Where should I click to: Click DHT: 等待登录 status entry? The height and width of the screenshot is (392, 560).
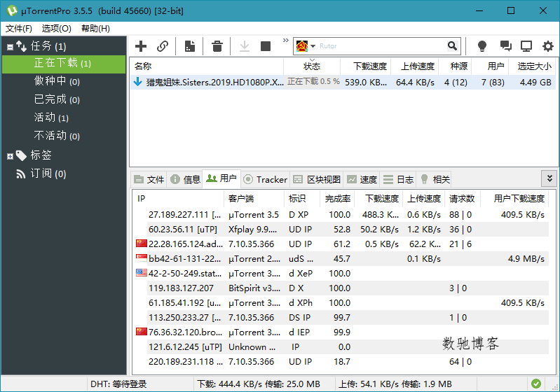point(118,384)
